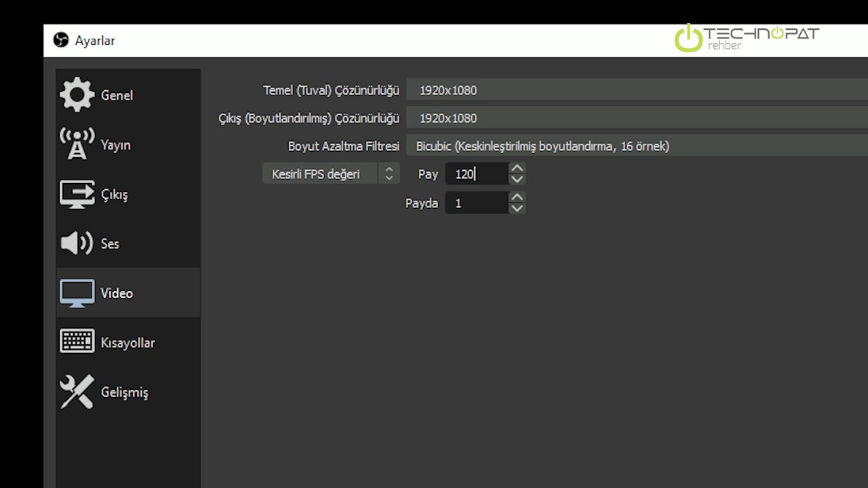Expand the Boyut Azaltma Filtresi dropdown
Image resolution: width=868 pixels, height=488 pixels.
[x=637, y=146]
